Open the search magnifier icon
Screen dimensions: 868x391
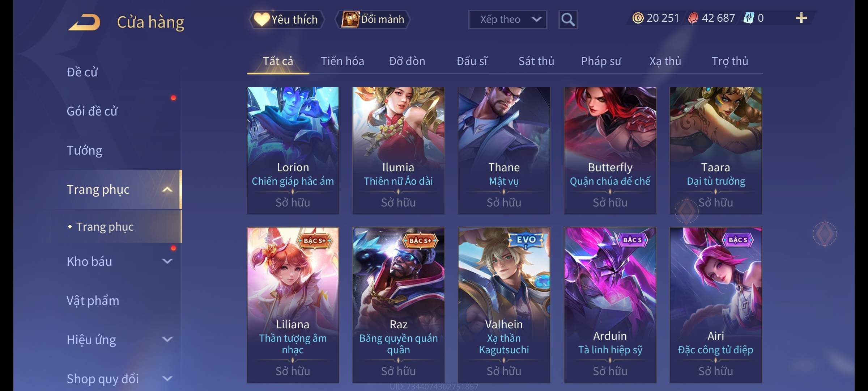point(568,20)
